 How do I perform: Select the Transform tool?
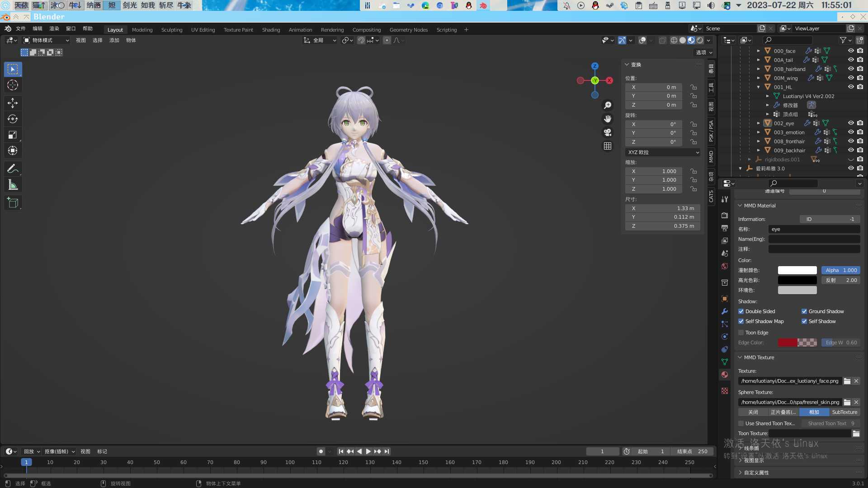coord(13,150)
